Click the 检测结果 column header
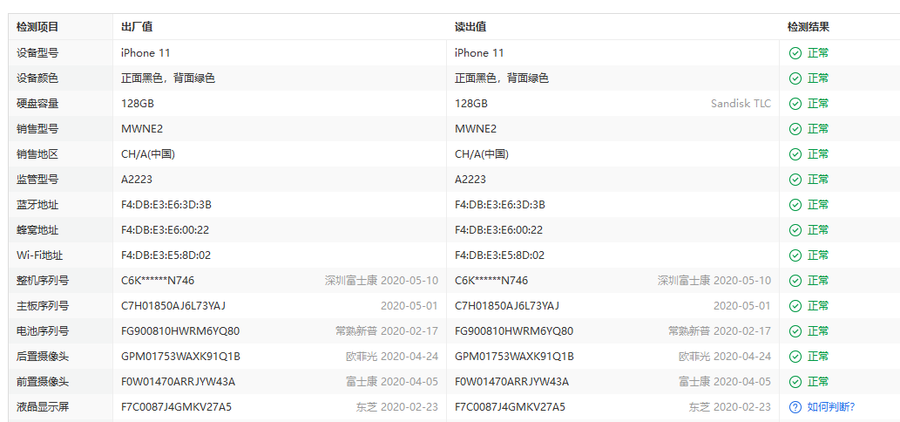The image size is (900, 422). pyautogui.click(x=808, y=27)
